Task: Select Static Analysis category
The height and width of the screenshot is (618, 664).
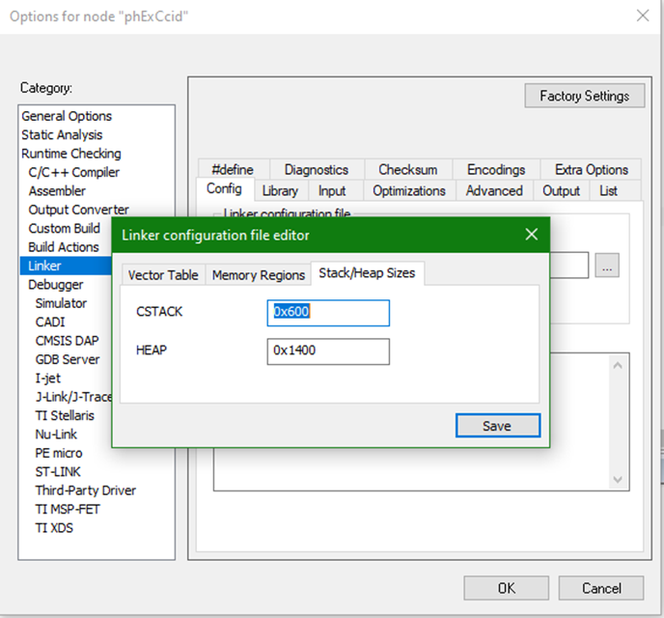Action: (62, 135)
